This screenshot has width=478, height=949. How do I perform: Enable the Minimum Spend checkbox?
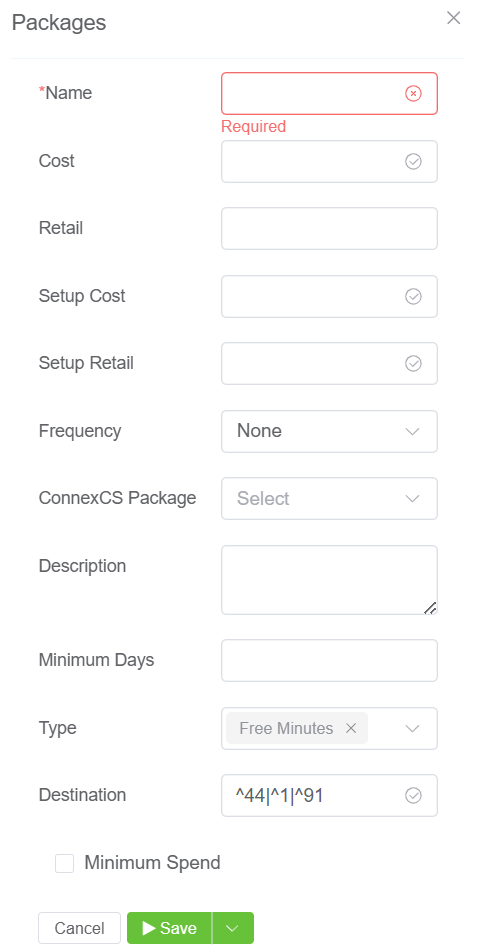[65, 864]
